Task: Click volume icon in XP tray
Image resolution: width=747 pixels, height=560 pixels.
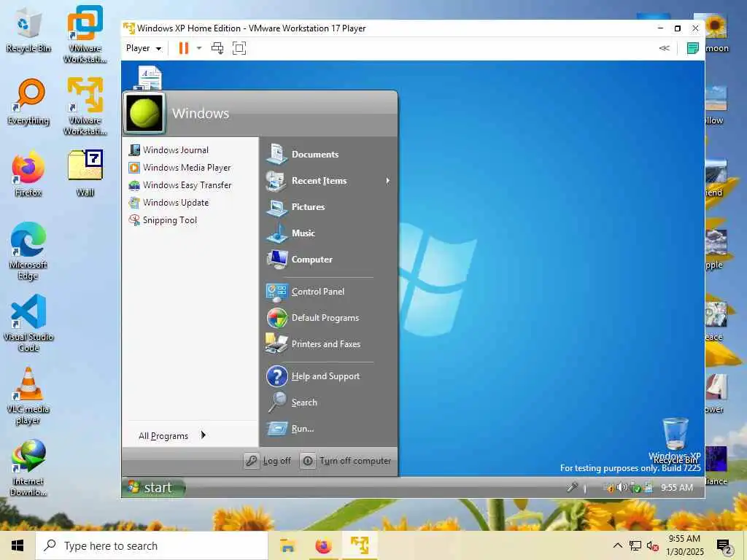Action: (622, 487)
